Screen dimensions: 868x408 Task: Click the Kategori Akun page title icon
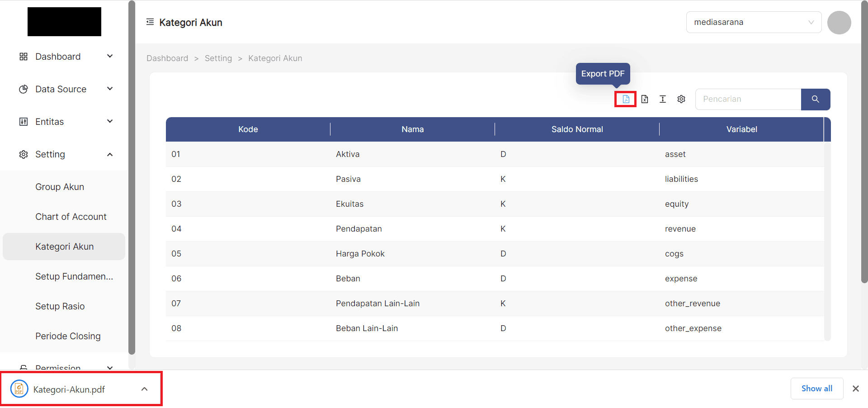(x=150, y=22)
